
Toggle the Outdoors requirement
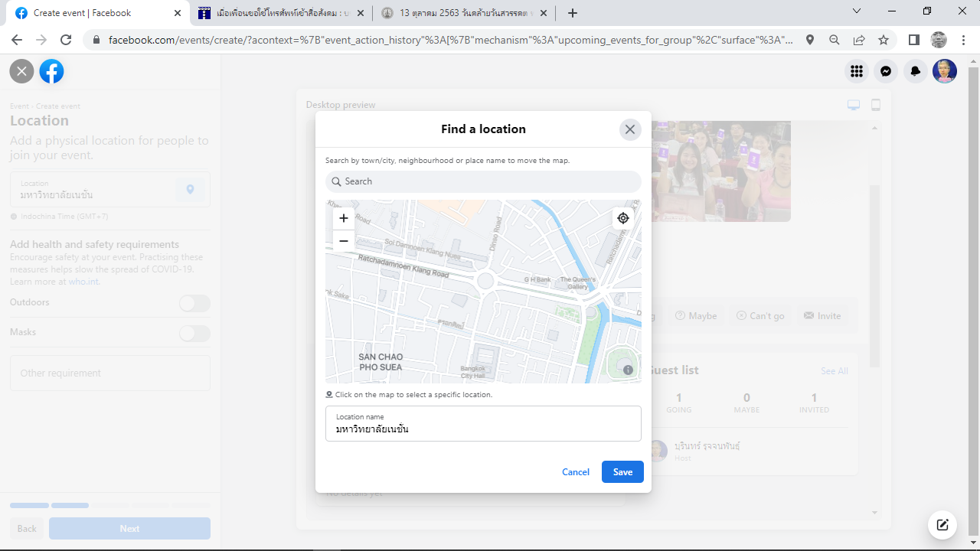[194, 304]
